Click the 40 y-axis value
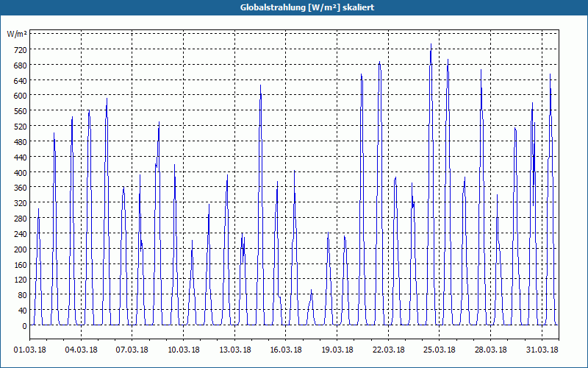588x368 pixels. (23, 311)
